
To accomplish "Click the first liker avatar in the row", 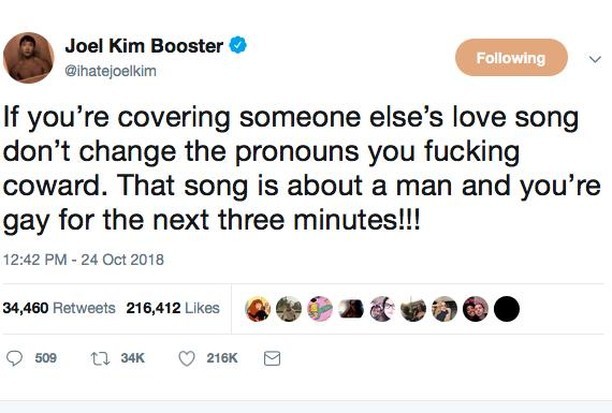I will pos(258,309).
